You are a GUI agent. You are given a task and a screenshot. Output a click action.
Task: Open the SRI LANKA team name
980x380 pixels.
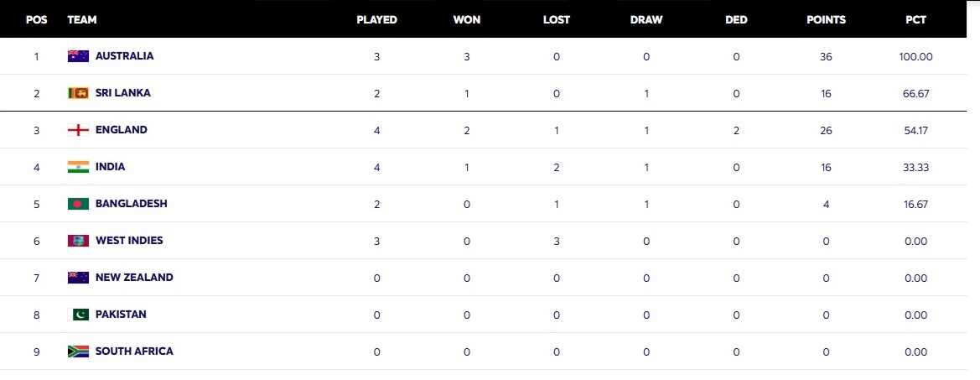(x=123, y=93)
